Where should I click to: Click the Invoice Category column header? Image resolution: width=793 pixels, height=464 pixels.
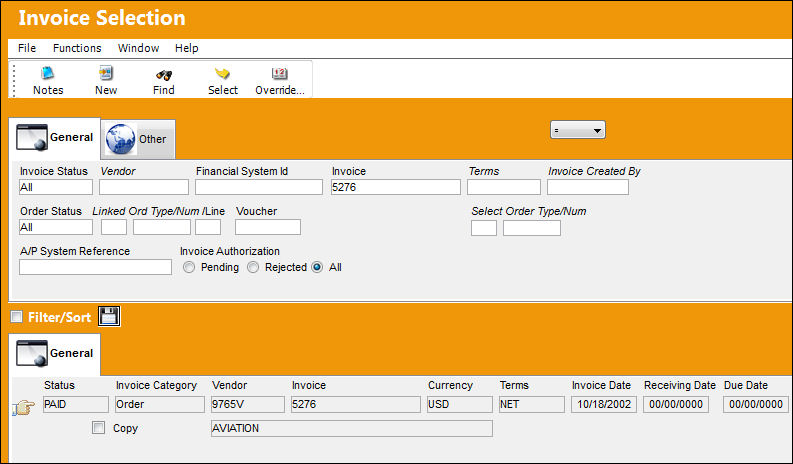156,385
